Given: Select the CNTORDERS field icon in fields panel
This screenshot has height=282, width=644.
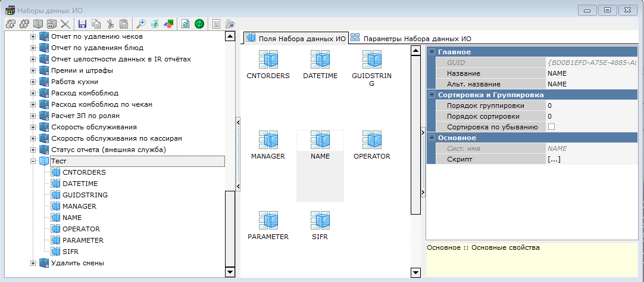Looking at the screenshot, I should [268, 60].
